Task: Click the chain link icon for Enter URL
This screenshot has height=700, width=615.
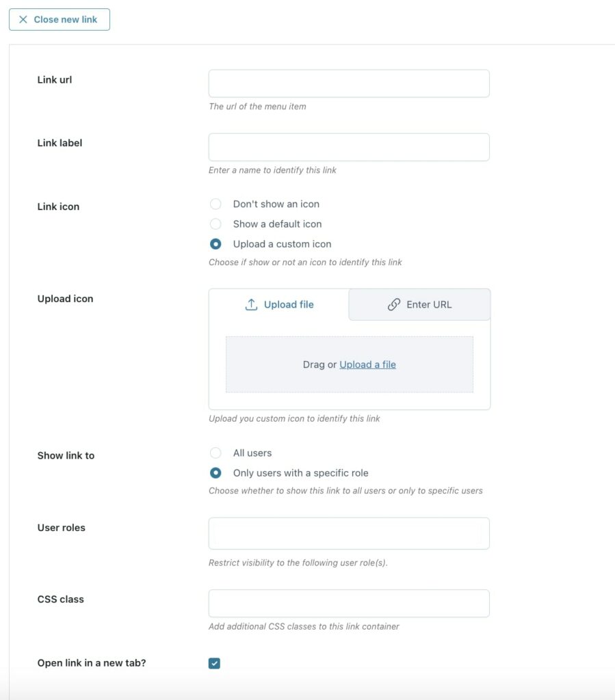Action: tap(394, 304)
